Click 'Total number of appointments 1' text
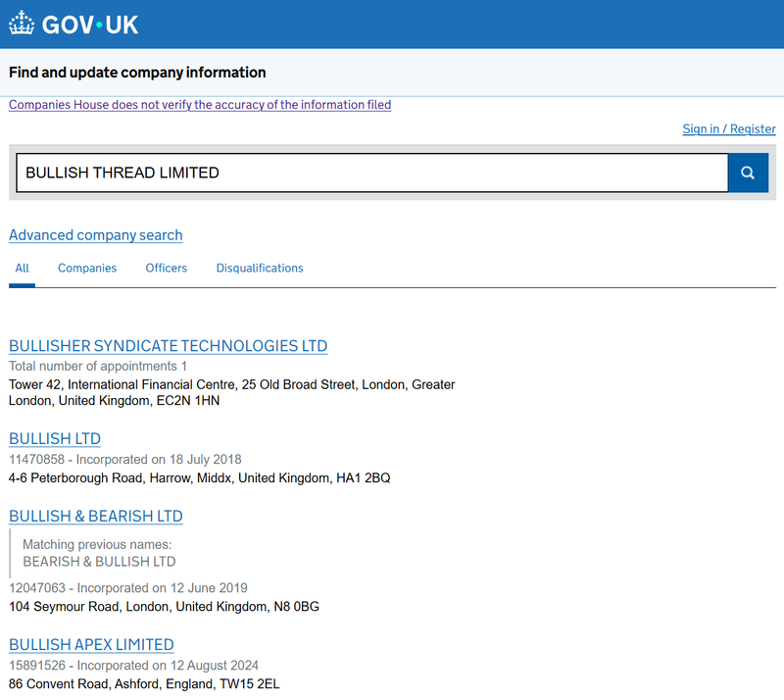The width and height of the screenshot is (784, 700). tap(98, 367)
